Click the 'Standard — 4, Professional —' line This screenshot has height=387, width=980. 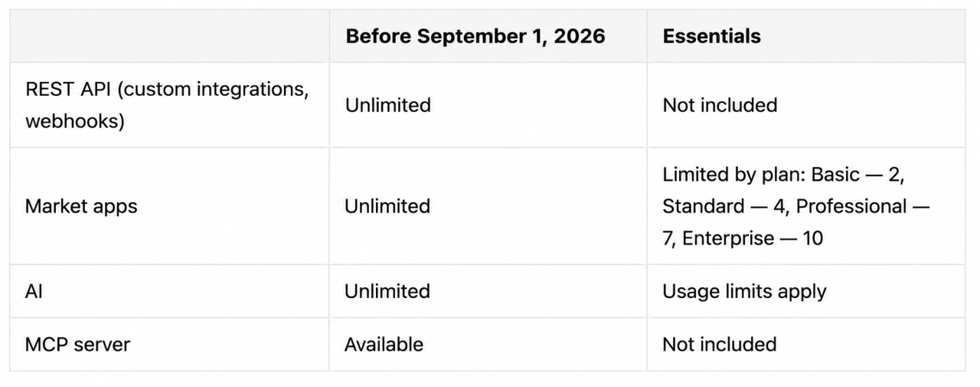796,206
